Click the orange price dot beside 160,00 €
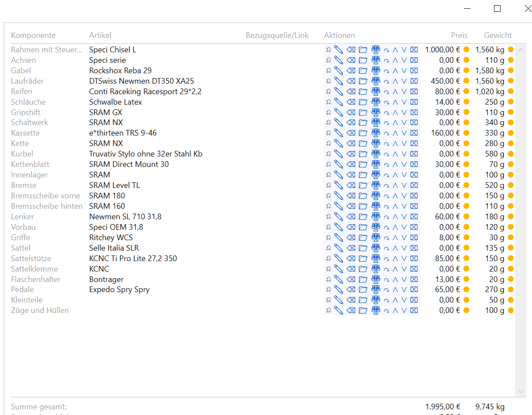This screenshot has width=532, height=415. point(466,133)
